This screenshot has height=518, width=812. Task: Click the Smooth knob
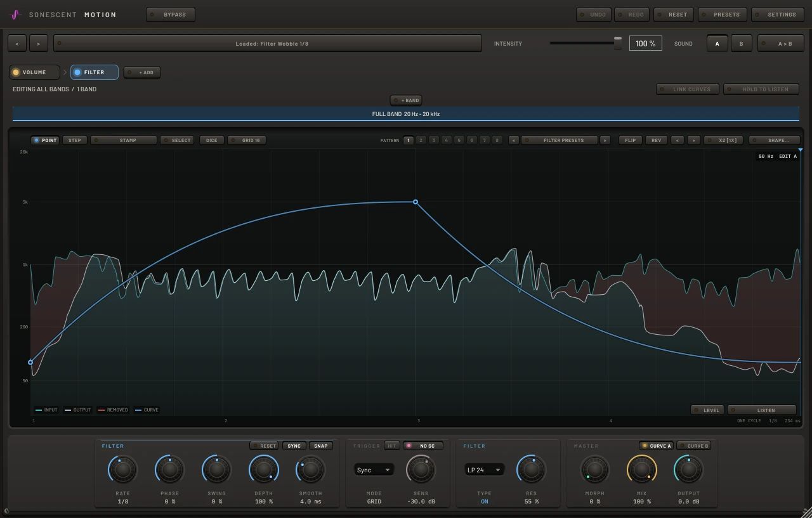[311, 470]
